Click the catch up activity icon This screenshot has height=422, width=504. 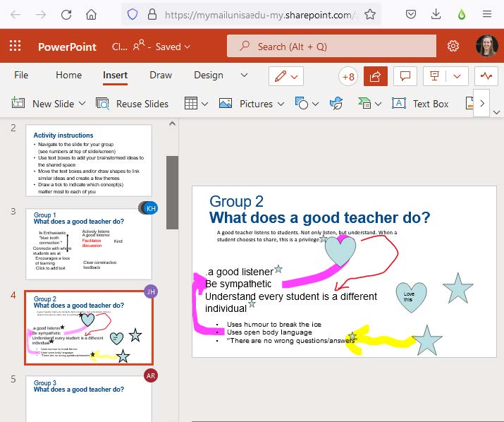486,76
